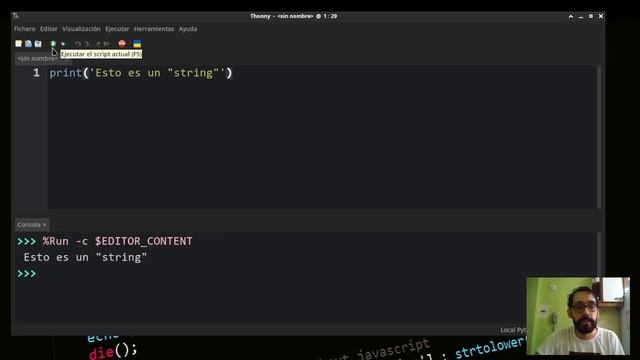This screenshot has height=360, width=640.
Task: Minimize the Thonny window
Action: click(x=581, y=16)
